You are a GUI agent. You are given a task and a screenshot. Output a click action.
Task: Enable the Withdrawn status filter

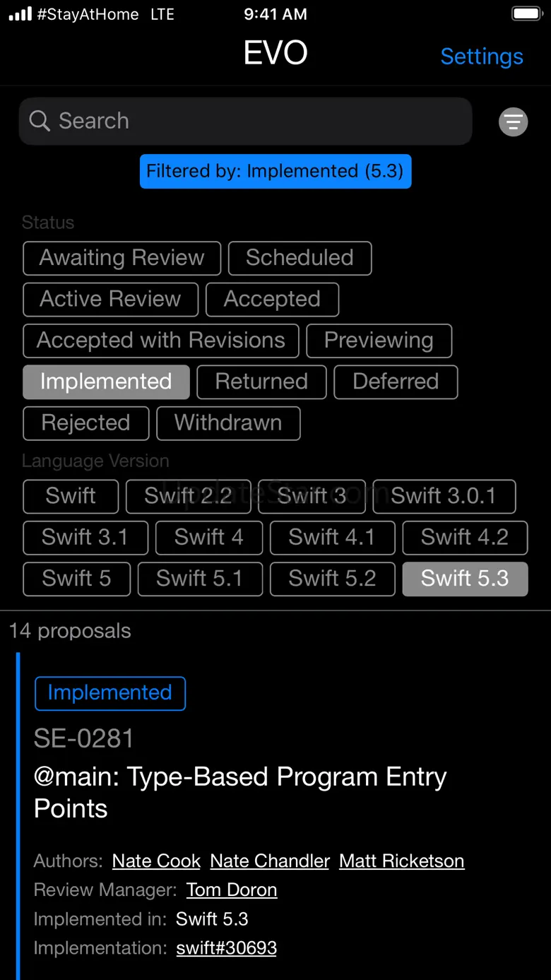pos(228,423)
